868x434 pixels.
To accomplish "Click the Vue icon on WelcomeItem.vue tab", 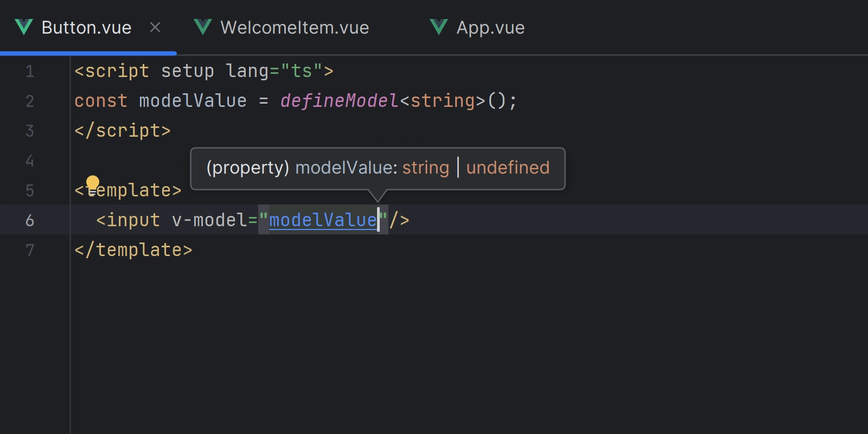I will pos(203,27).
